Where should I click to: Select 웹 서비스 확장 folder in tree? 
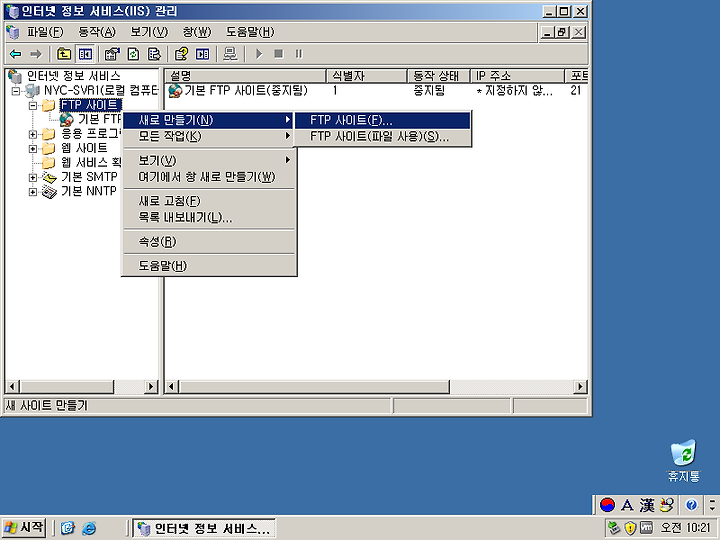[91, 163]
